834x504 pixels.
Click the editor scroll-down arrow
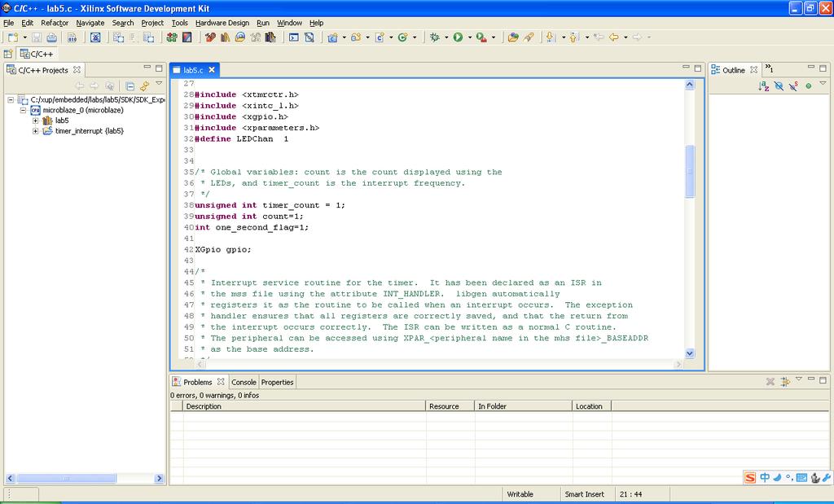coord(690,353)
